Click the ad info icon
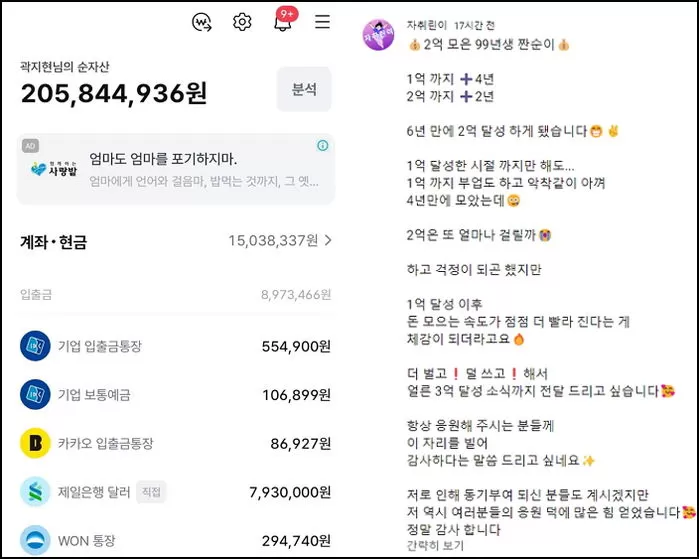The image size is (699, 559). pyautogui.click(x=323, y=145)
